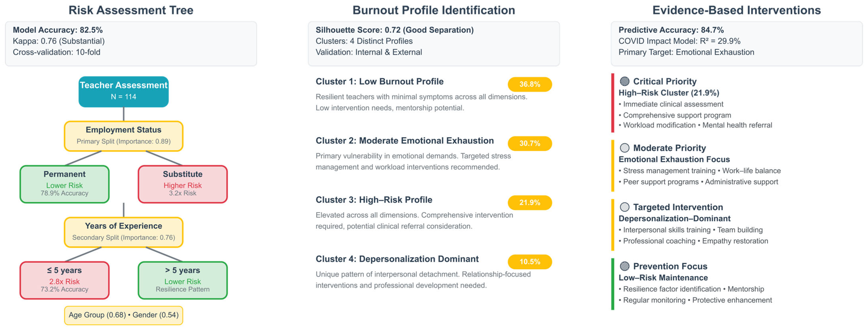Click the Critical Priority hatched circle icon

(624, 81)
